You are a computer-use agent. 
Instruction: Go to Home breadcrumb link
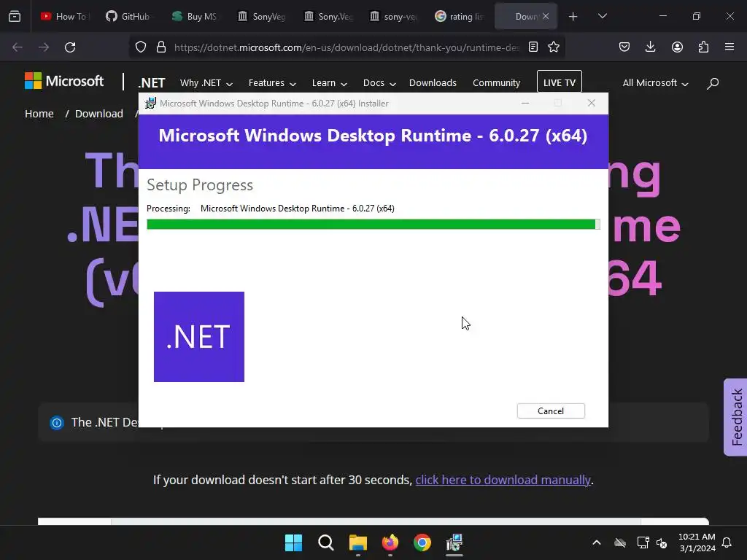(39, 114)
